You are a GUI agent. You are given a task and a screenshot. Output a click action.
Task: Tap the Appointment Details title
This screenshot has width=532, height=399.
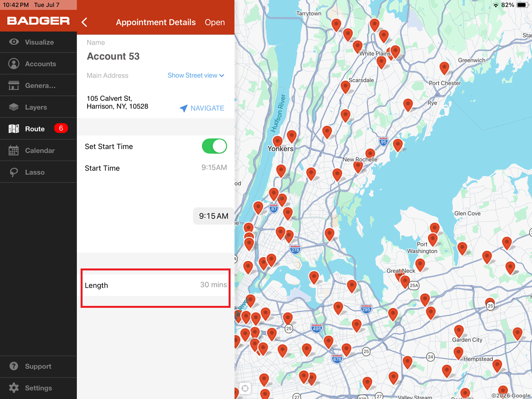click(156, 22)
